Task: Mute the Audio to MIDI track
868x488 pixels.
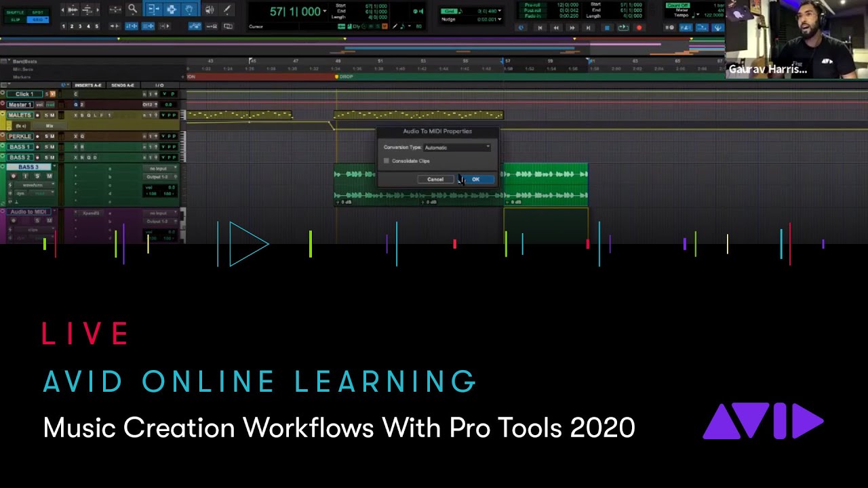Action: tap(49, 220)
